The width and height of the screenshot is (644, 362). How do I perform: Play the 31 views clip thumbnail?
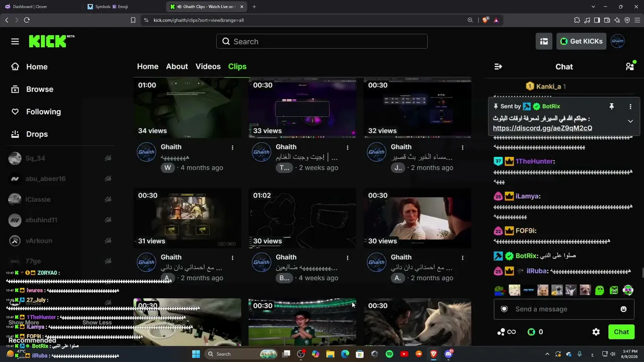point(187,218)
